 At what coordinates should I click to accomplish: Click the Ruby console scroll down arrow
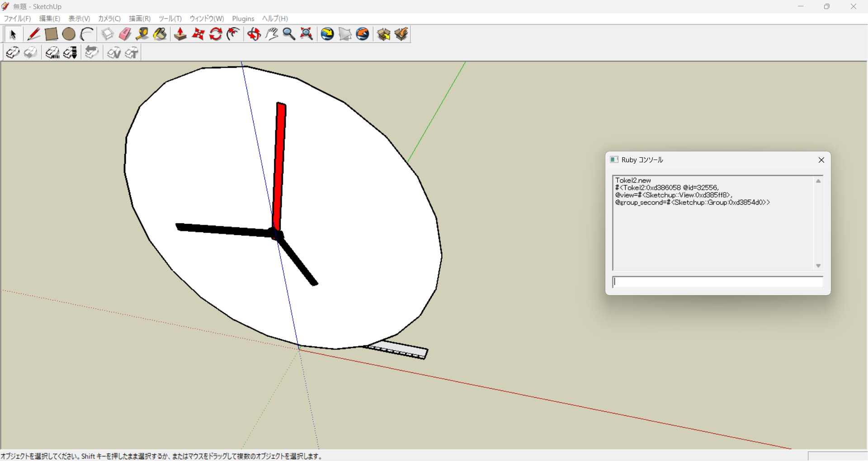click(x=818, y=266)
